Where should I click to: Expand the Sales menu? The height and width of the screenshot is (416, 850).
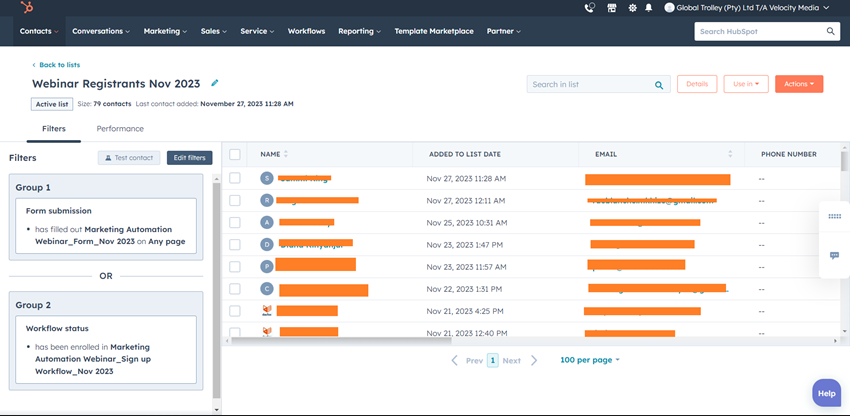(x=214, y=31)
